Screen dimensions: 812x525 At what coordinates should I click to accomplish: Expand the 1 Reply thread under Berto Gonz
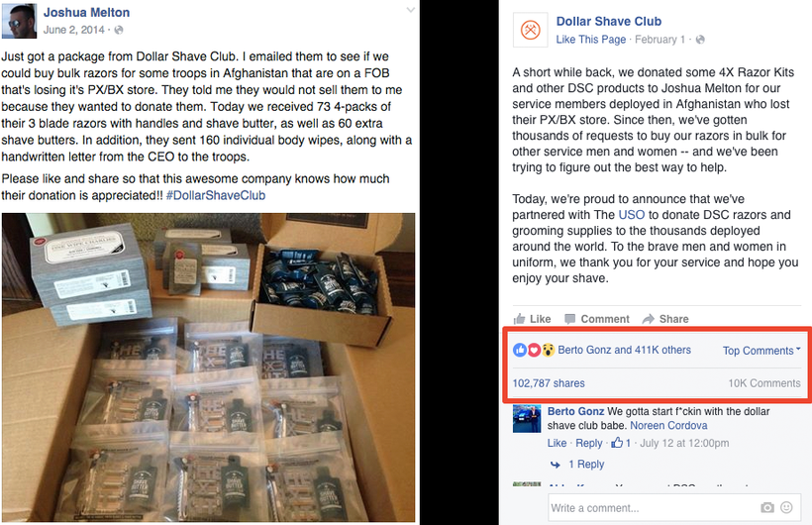click(586, 465)
